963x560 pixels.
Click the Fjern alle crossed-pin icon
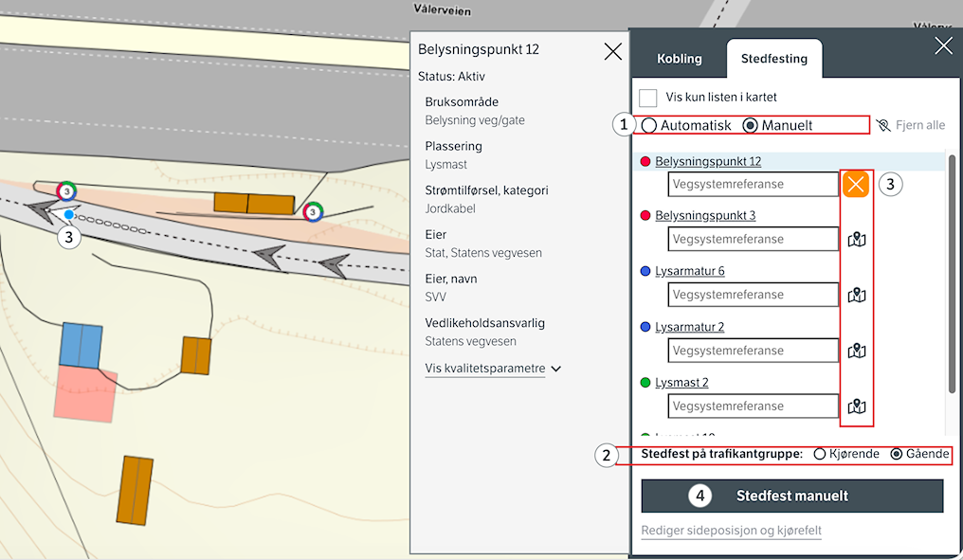pyautogui.click(x=883, y=125)
